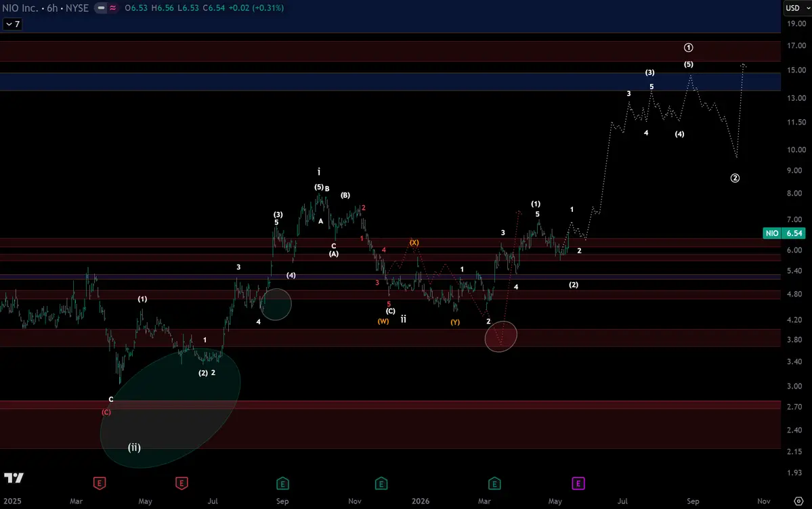Click the Jul label after 2026 on time axis
Viewport: 812px width, 509px height.
point(622,502)
